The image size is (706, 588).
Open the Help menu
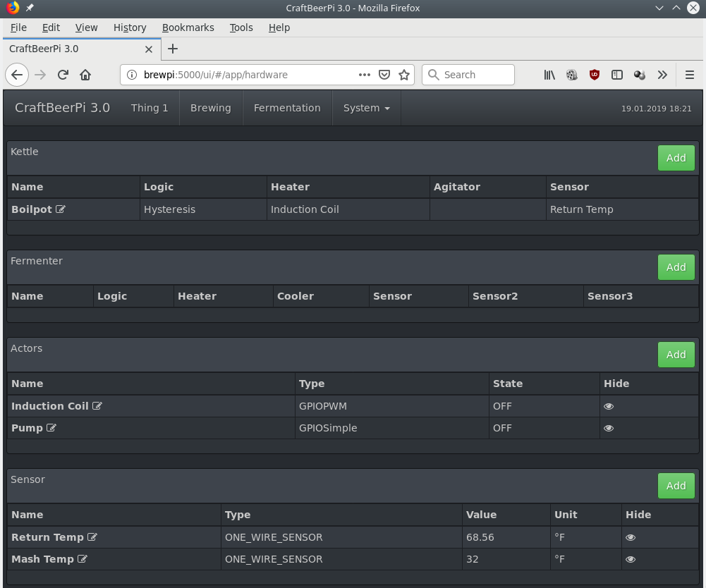point(279,27)
